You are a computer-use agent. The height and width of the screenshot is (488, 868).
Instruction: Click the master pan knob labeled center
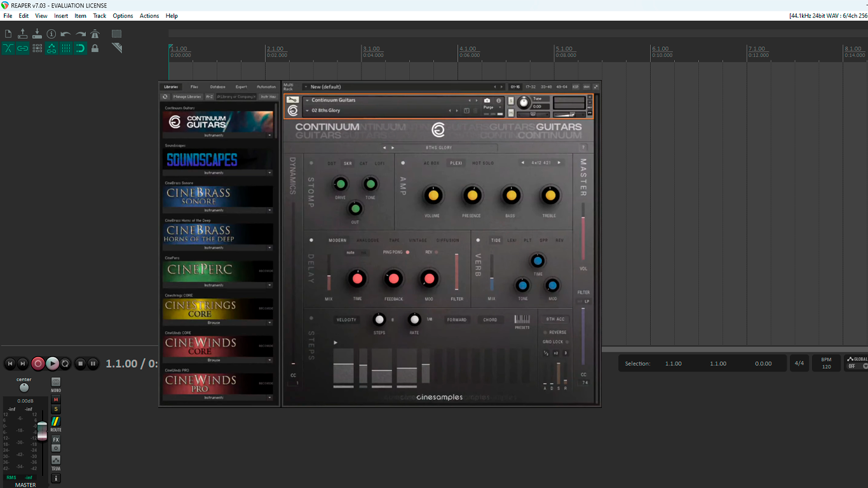tap(24, 388)
